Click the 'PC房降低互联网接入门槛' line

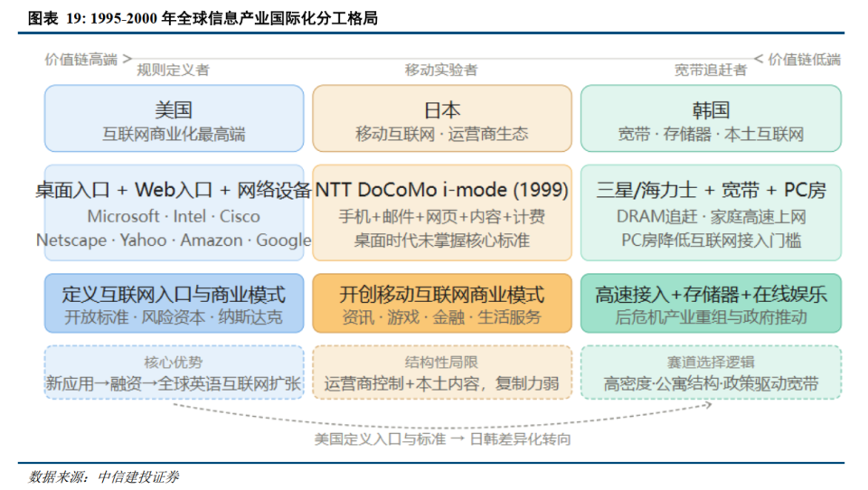(711, 240)
